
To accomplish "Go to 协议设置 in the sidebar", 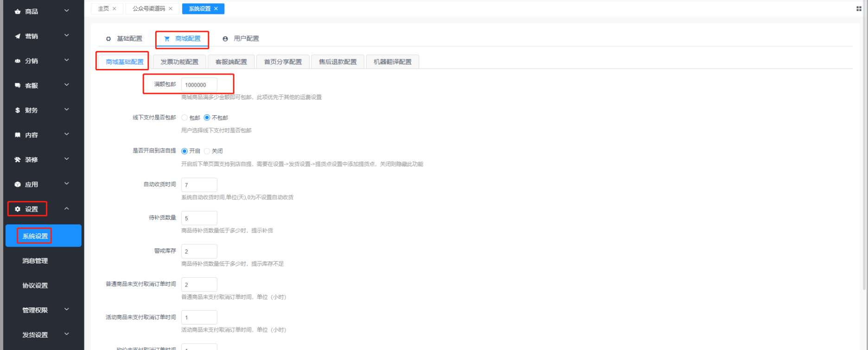I will tap(35, 285).
